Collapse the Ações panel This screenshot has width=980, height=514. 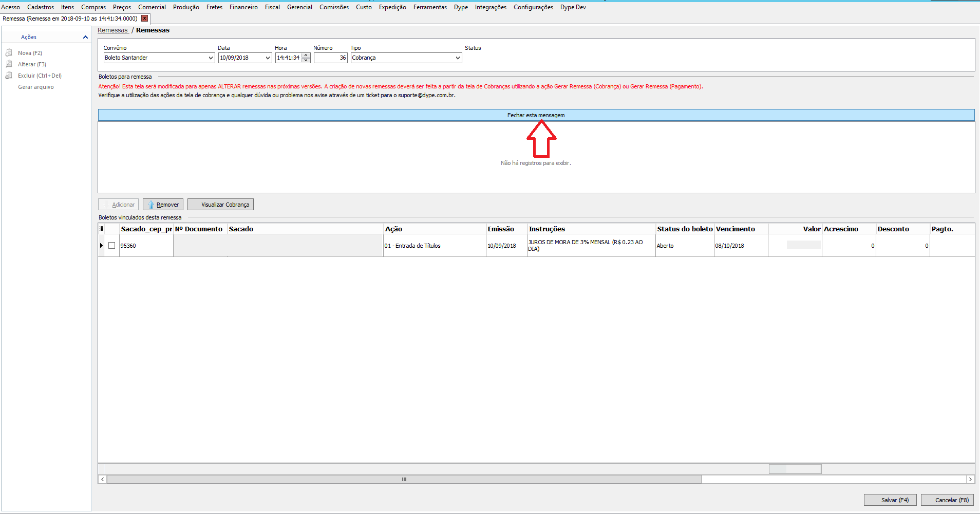(x=85, y=37)
